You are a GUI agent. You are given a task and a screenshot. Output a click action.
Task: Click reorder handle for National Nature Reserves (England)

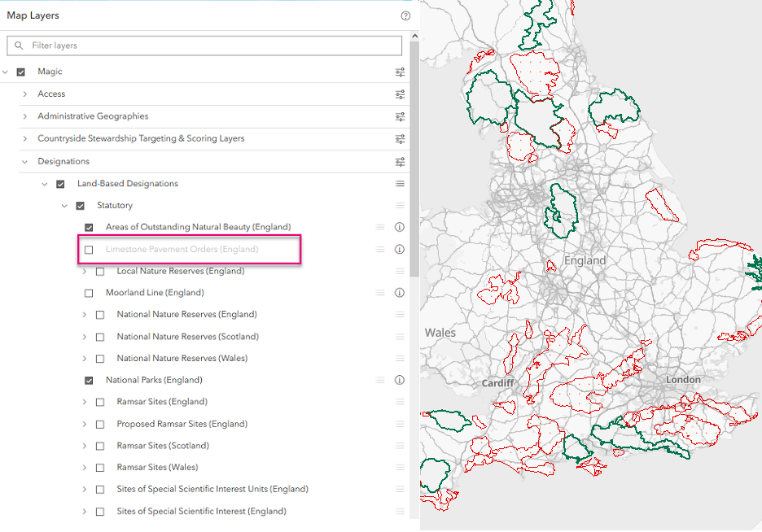coord(400,314)
